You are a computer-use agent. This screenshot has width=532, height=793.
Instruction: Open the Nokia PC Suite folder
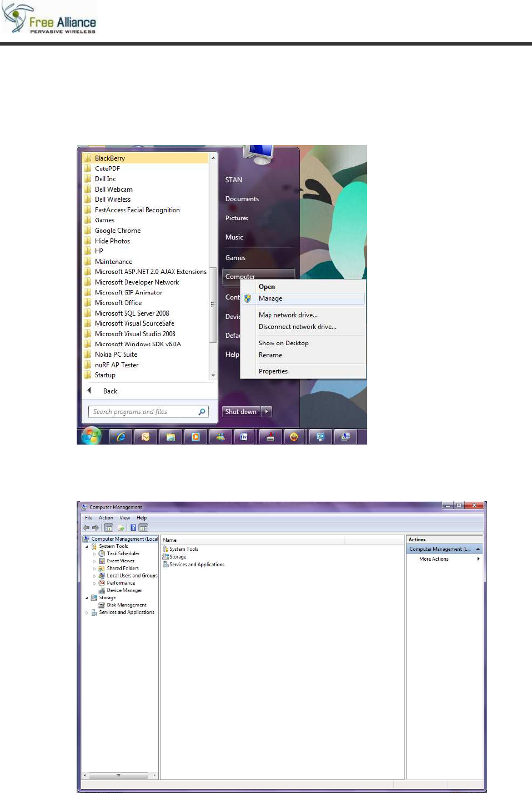(x=116, y=355)
